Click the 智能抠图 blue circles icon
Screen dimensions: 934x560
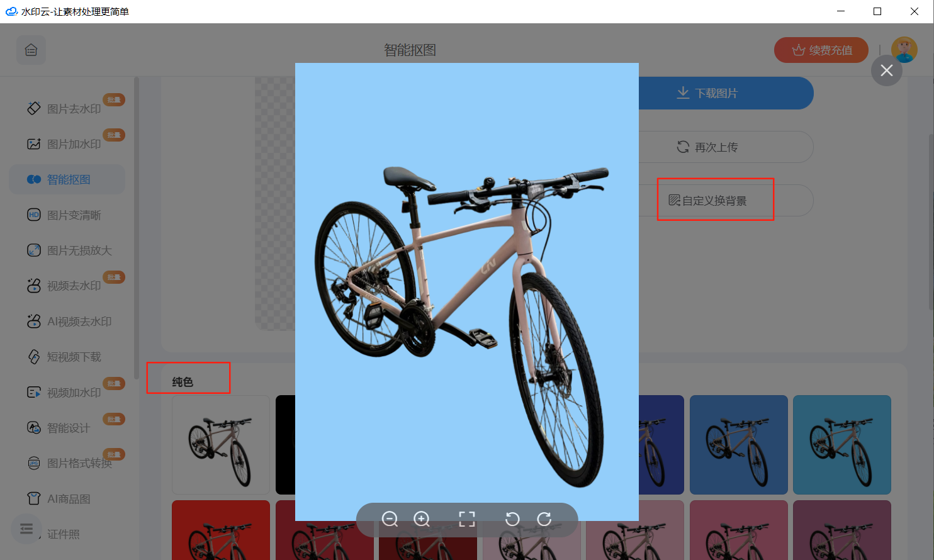34,179
